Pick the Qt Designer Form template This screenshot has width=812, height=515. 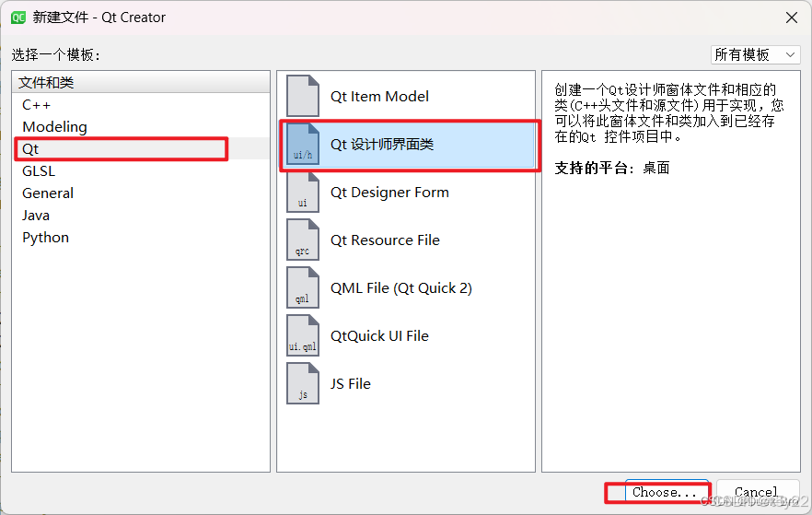(406, 193)
